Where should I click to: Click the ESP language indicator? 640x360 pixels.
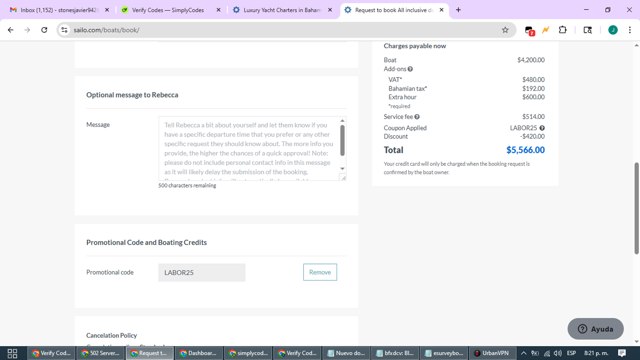coord(571,353)
